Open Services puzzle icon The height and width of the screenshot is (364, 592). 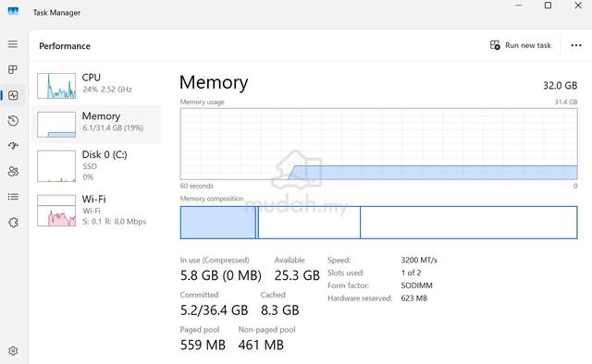(x=13, y=223)
